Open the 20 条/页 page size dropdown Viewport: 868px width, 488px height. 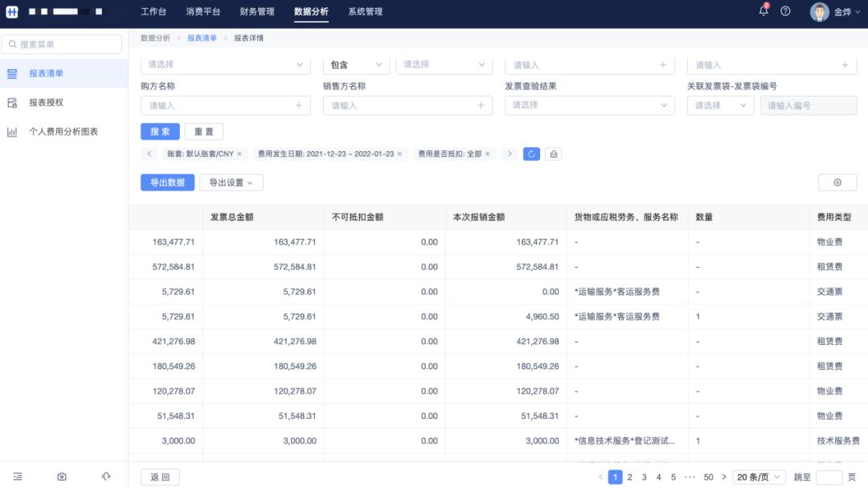(756, 476)
